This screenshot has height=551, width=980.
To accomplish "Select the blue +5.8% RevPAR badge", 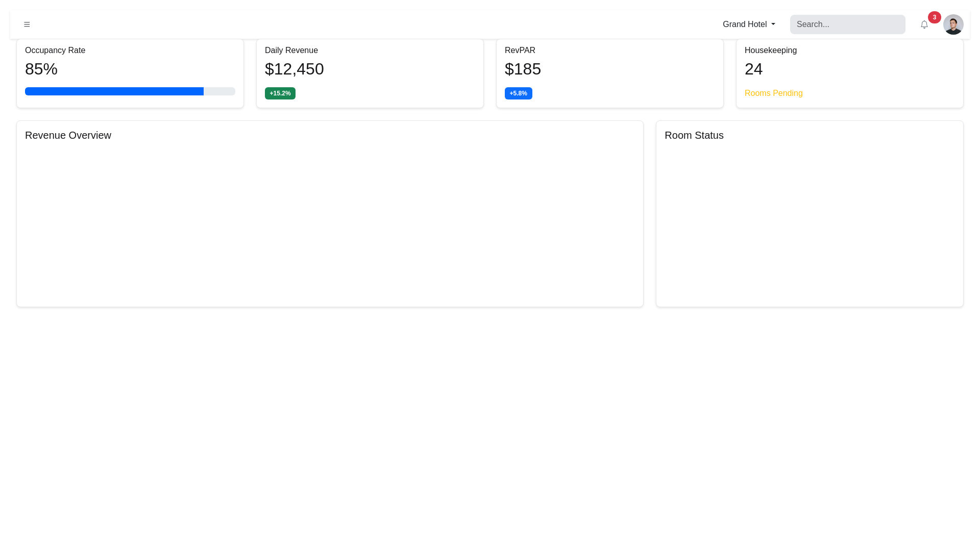I will pos(518,93).
